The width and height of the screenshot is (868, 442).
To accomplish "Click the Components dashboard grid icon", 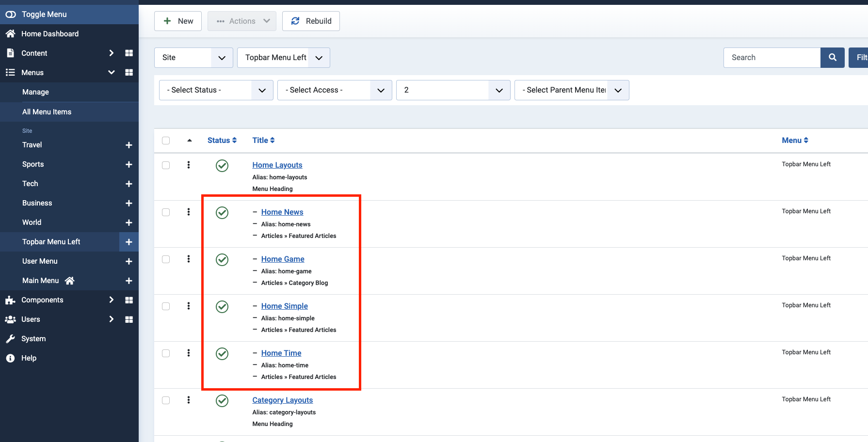I will [x=129, y=300].
